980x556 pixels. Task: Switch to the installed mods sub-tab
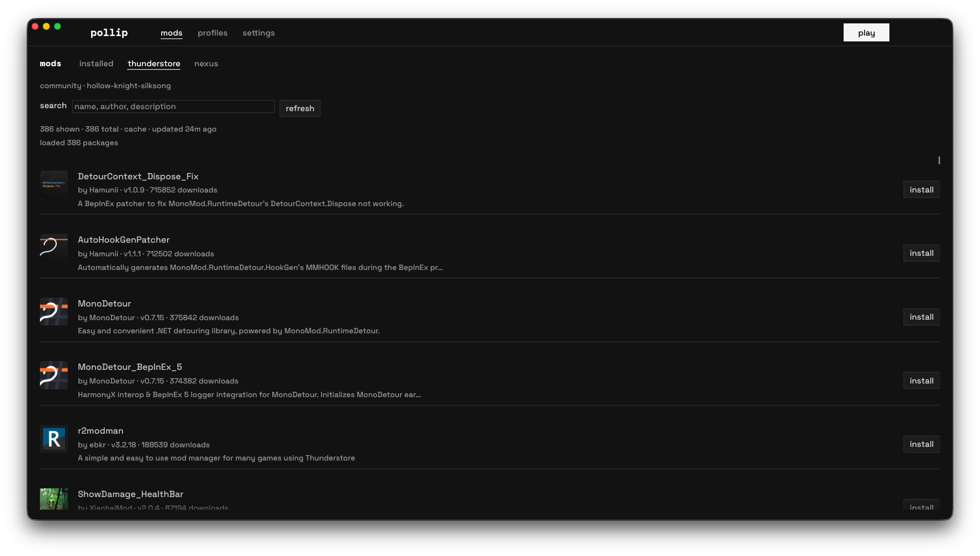click(96, 63)
